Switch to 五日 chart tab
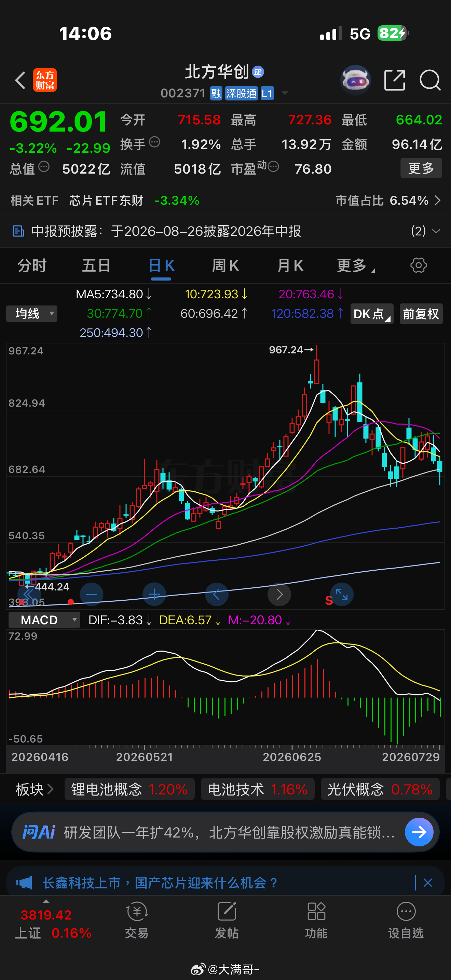Image resolution: width=451 pixels, height=980 pixels. pyautogui.click(x=96, y=265)
